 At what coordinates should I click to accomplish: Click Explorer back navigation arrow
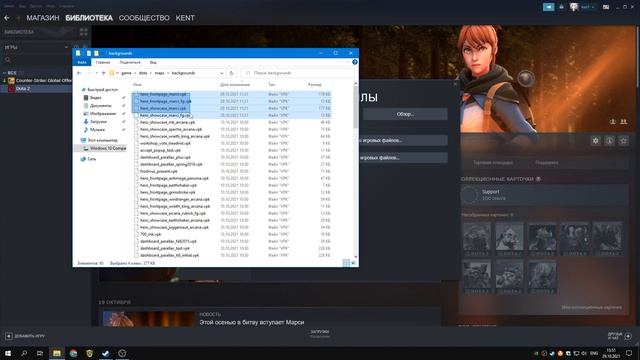[79, 73]
